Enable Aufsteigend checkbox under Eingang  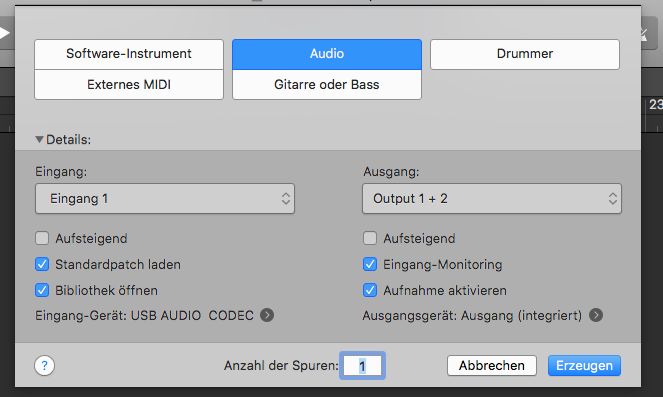pyautogui.click(x=42, y=238)
